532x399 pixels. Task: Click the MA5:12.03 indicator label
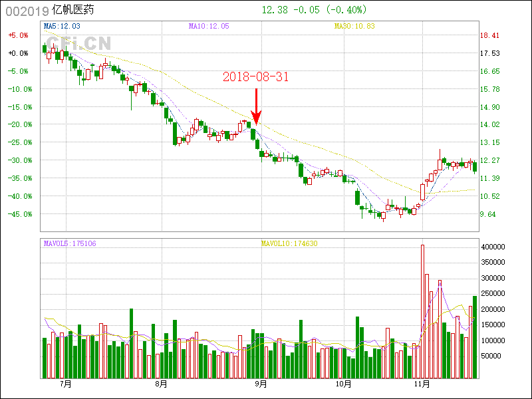[x=62, y=26]
